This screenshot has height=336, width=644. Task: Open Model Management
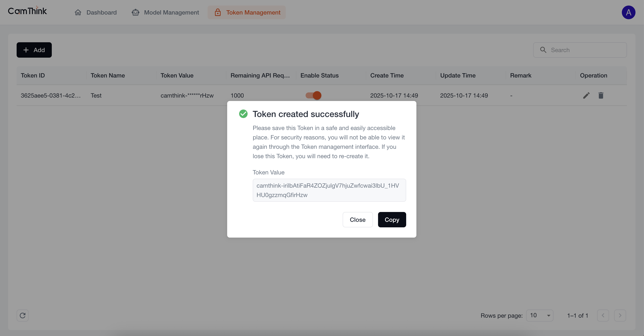tap(172, 12)
